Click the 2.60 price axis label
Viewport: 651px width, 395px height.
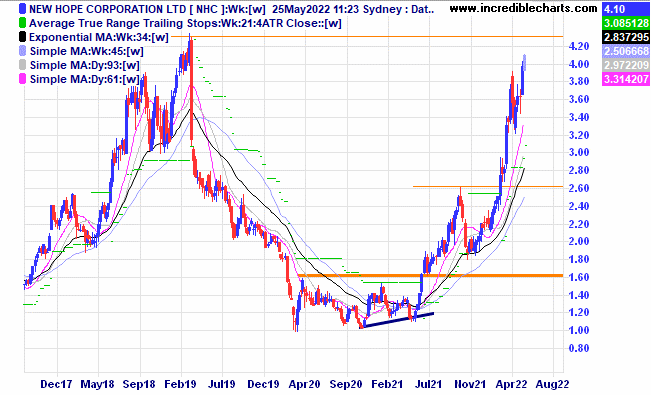click(x=579, y=188)
